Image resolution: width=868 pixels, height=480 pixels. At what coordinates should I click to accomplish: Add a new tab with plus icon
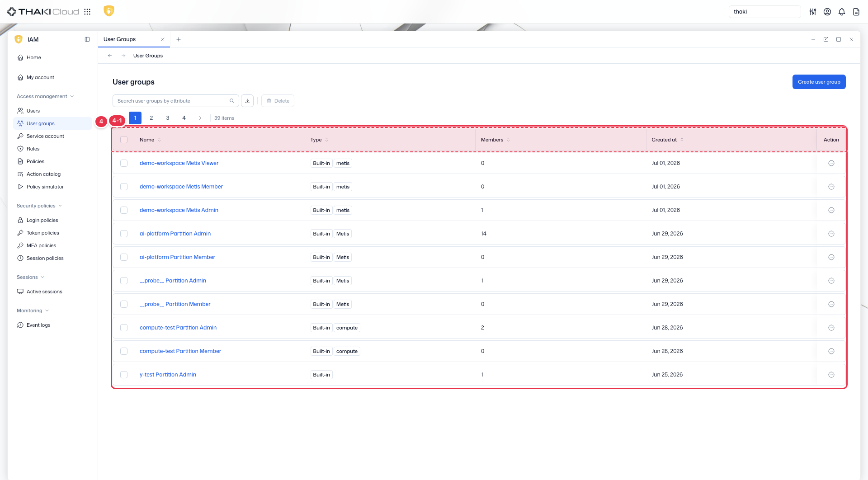point(179,39)
